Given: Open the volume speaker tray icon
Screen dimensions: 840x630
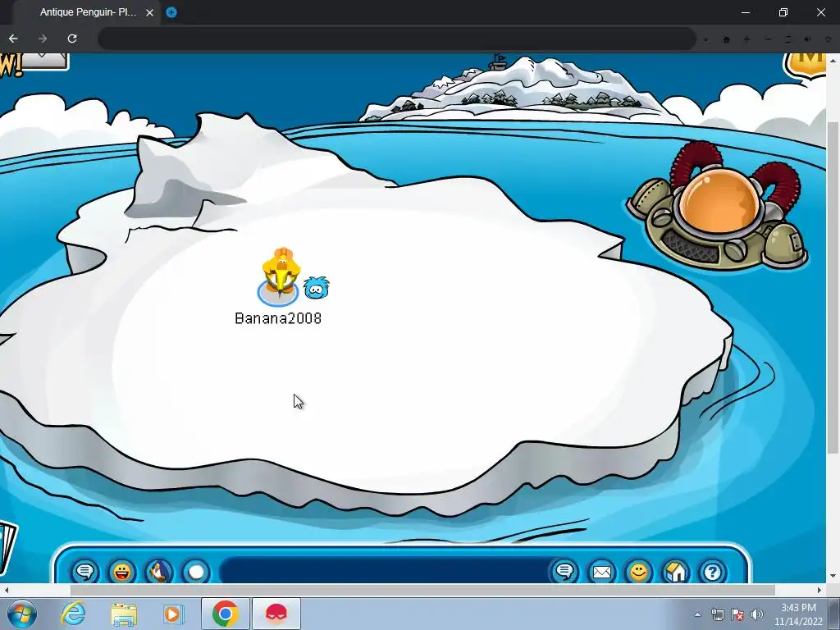Looking at the screenshot, I should click(x=757, y=614).
